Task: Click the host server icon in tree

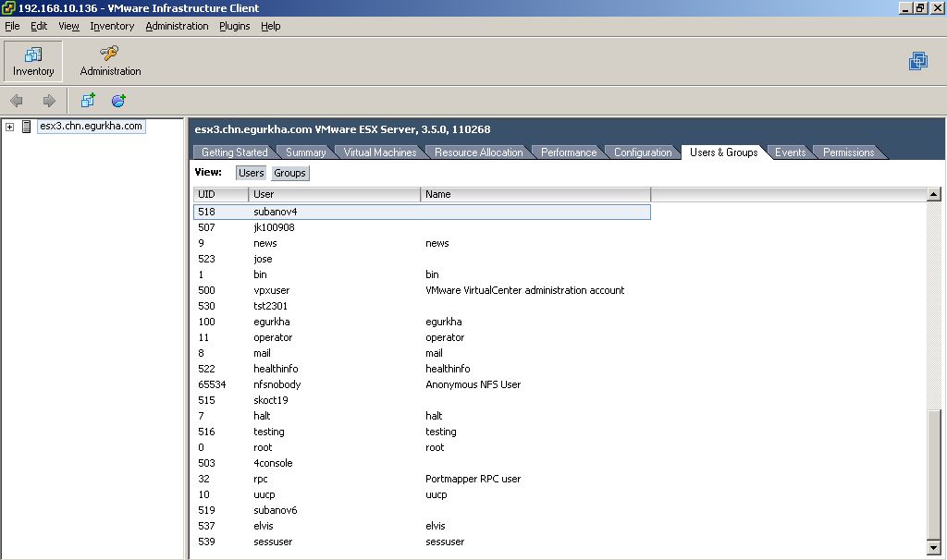Action: coord(26,126)
